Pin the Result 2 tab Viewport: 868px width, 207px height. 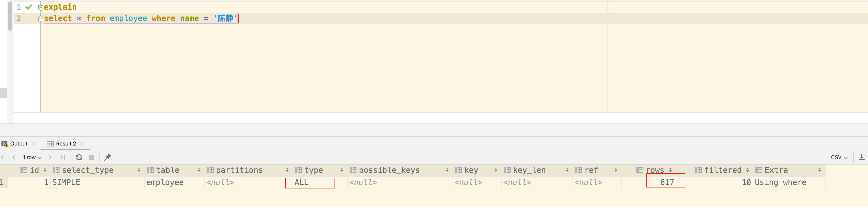point(108,157)
